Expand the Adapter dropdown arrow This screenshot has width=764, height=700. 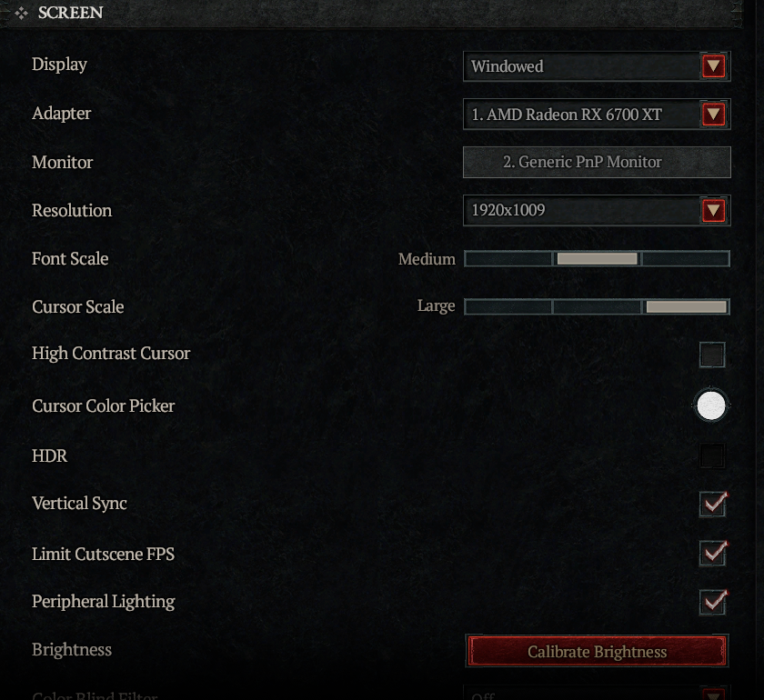click(x=713, y=115)
